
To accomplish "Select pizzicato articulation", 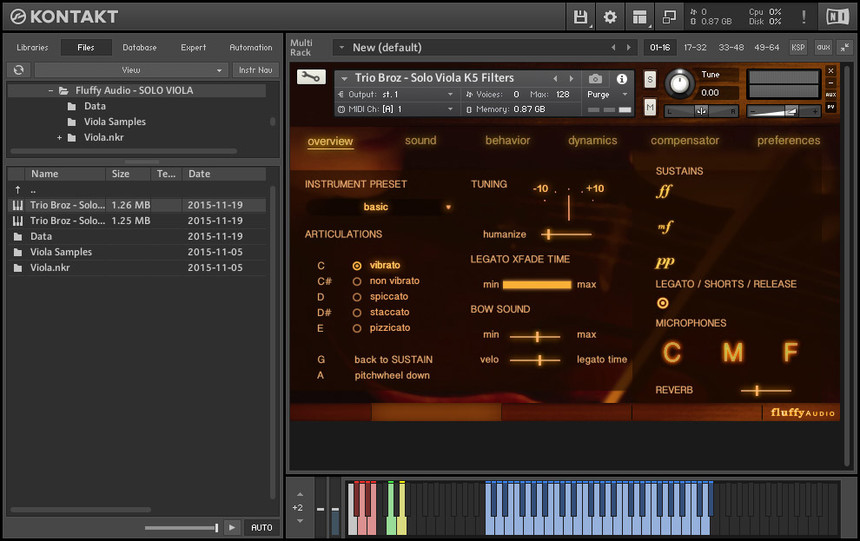I will tap(357, 329).
